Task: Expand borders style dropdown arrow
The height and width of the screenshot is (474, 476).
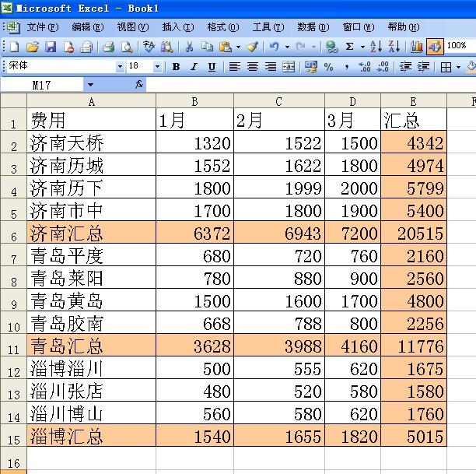Action: pos(458,67)
